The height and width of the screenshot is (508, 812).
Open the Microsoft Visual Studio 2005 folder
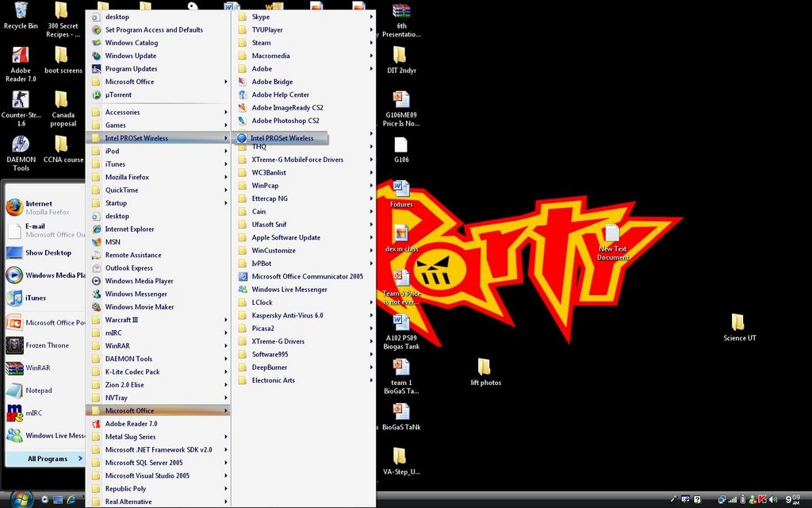158,476
